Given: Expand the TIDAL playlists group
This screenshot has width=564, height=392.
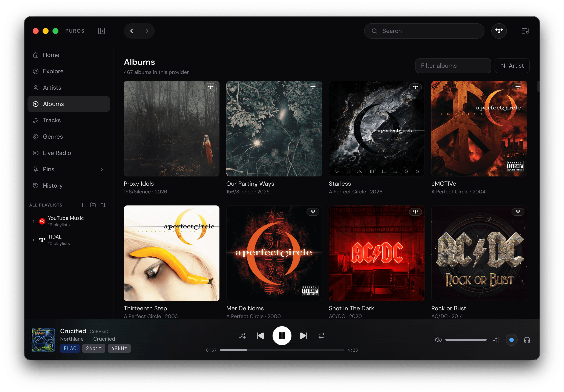Looking at the screenshot, I should click(33, 240).
